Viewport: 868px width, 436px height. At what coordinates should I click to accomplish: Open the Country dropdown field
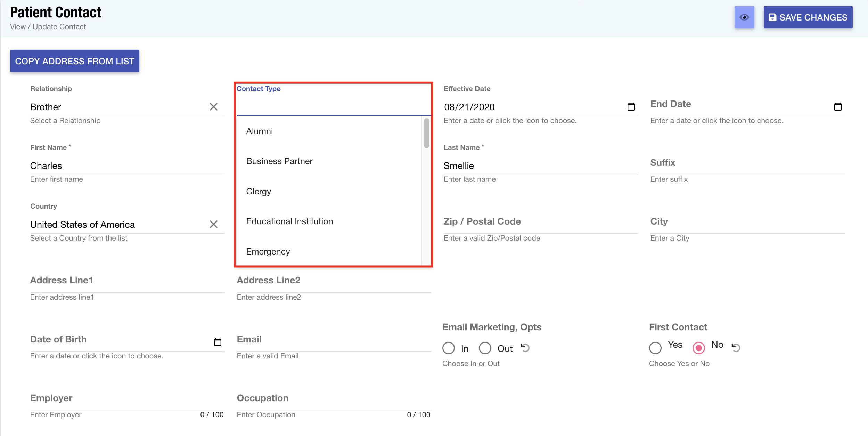[x=118, y=225]
